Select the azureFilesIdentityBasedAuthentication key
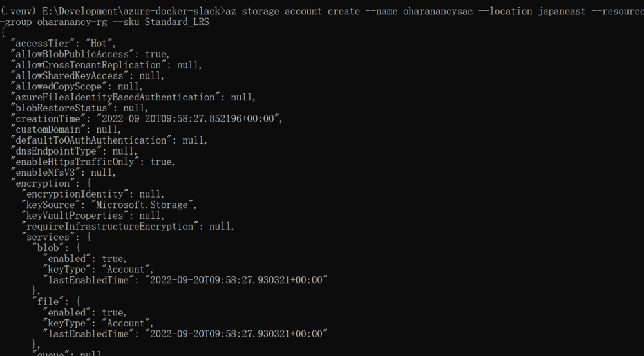 coord(116,97)
